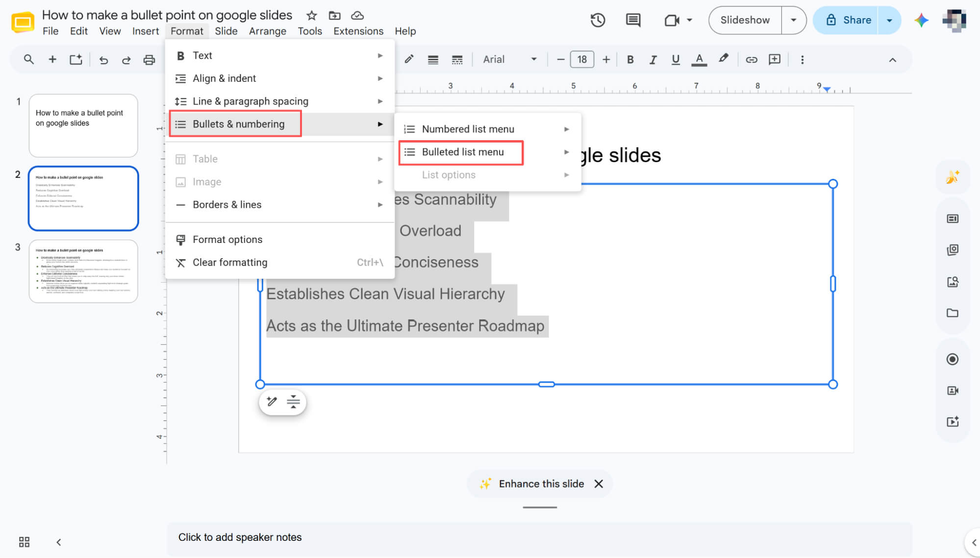This screenshot has height=558, width=980.
Task: Open the stock photos stack icon in side panel
Action: click(953, 250)
